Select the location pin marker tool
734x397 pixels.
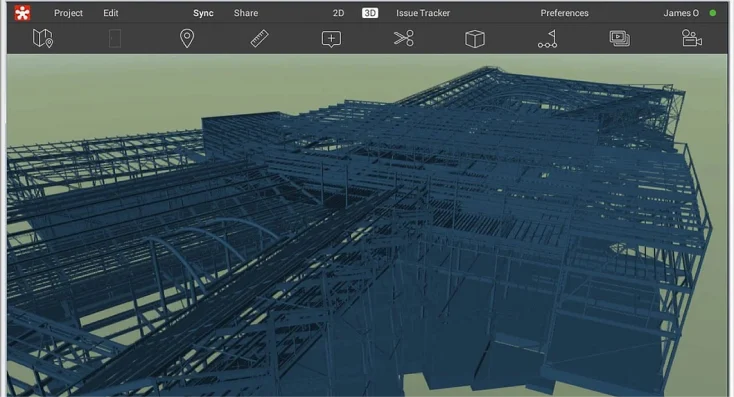187,38
